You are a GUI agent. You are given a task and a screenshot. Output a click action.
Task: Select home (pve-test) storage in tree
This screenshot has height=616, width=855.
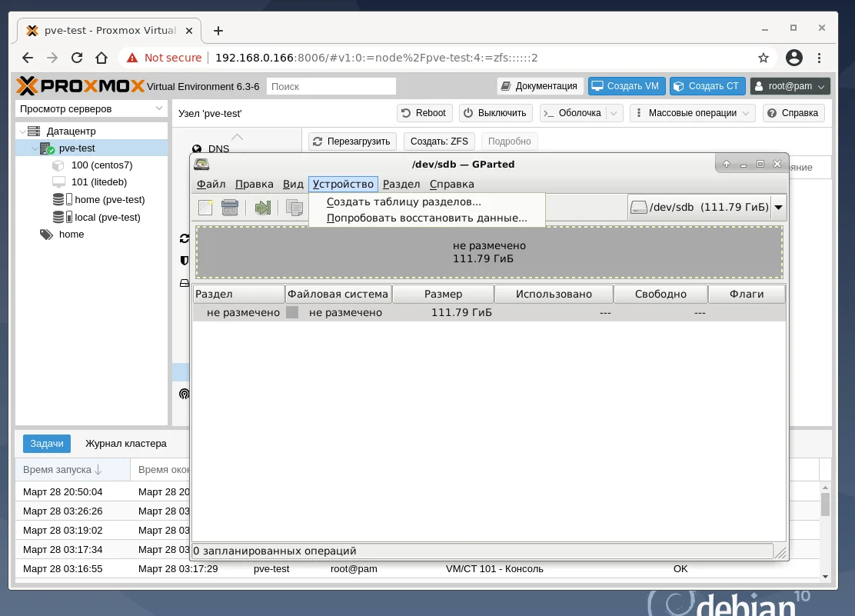110,200
